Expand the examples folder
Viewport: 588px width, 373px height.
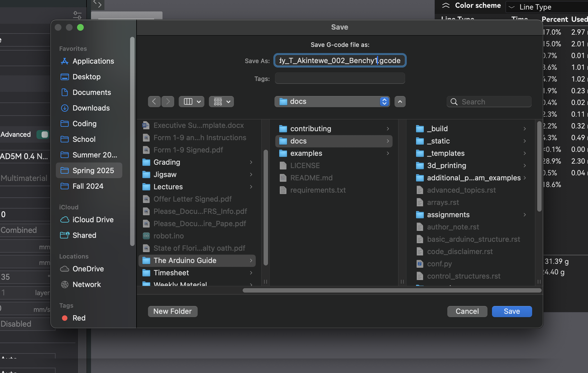point(388,153)
